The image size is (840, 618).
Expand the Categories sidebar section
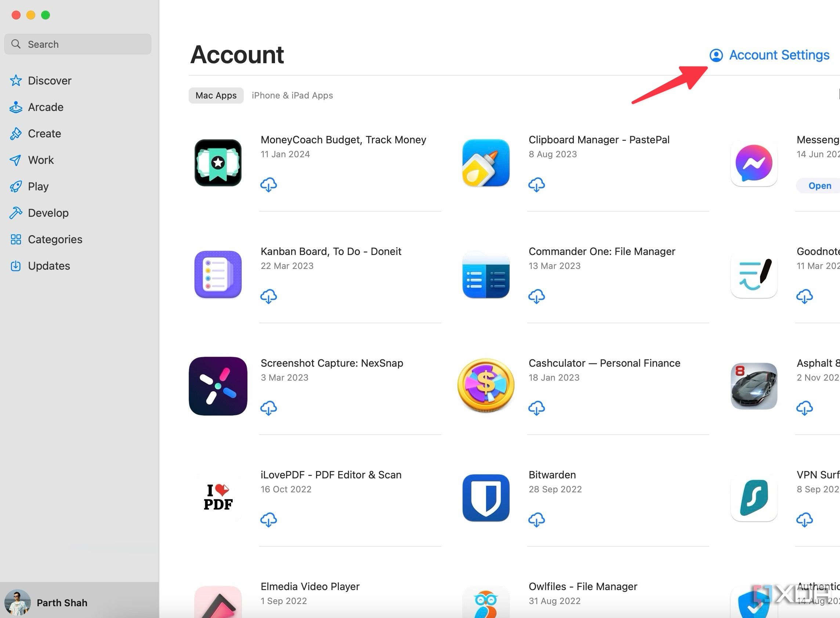coord(55,239)
